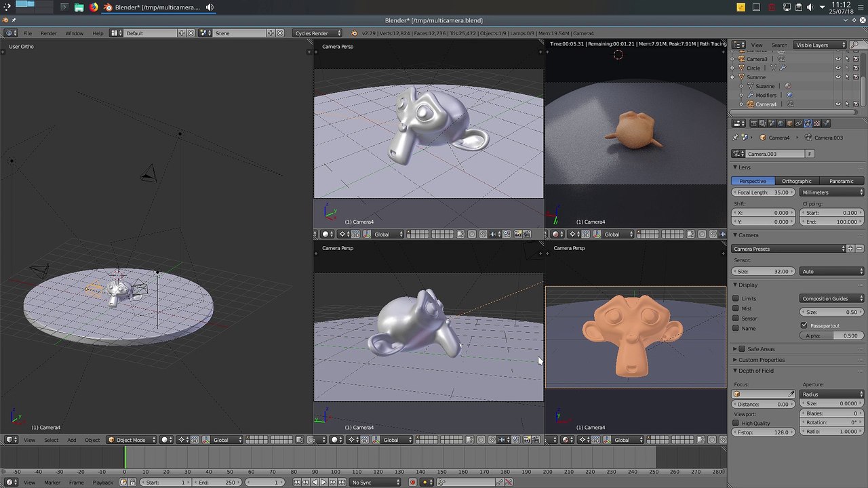Select the Orthographic lens type
This screenshot has width=868, height=488.
796,181
